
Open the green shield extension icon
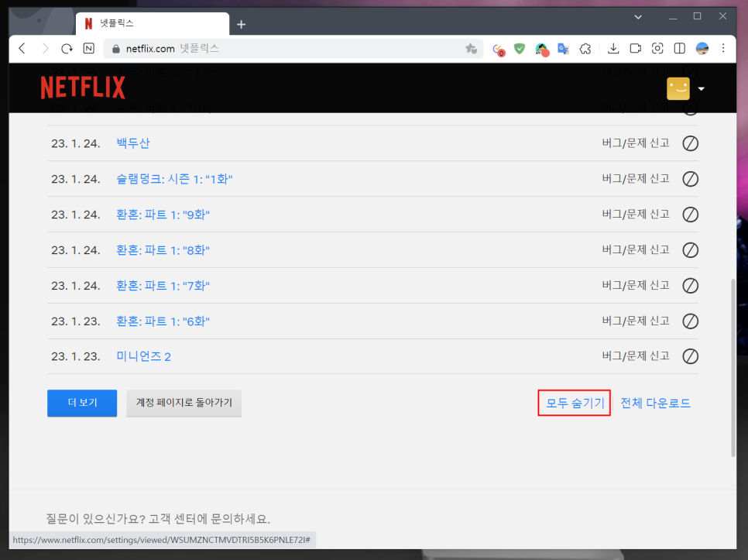pyautogui.click(x=520, y=48)
